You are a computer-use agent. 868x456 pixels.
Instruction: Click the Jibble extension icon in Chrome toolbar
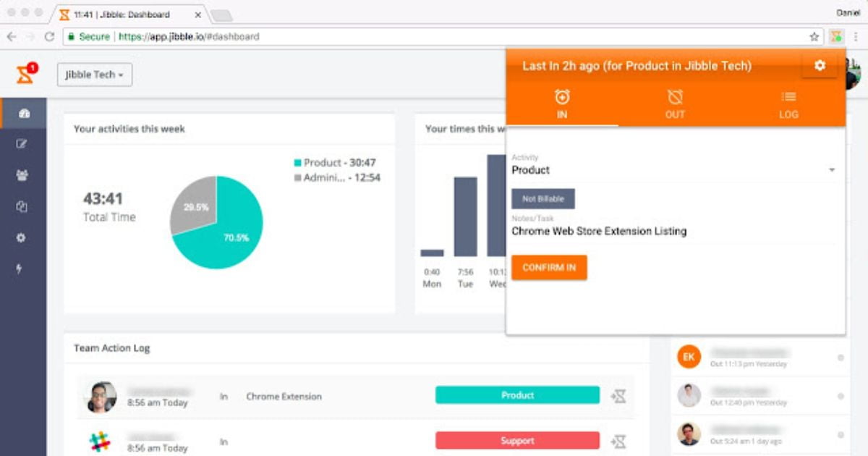point(836,36)
